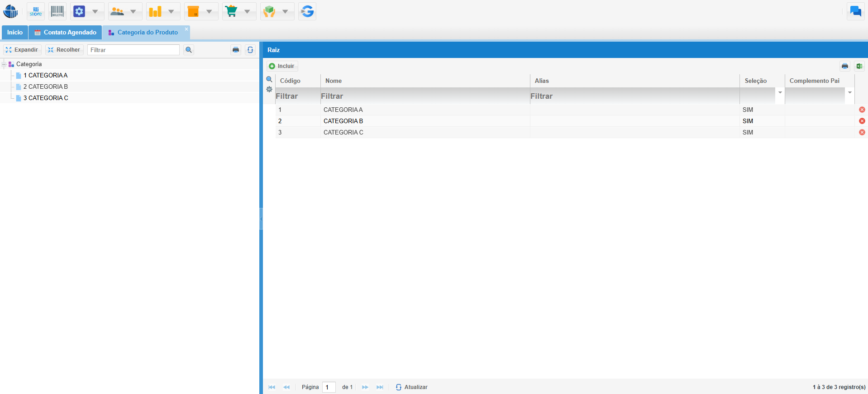Screen dimensions: 868x394
Task: Delete the CATEGORIA B row
Action: coord(862,121)
